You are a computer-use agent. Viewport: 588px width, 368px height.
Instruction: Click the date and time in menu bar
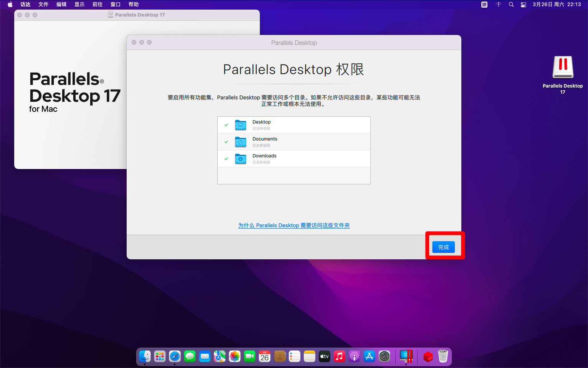(557, 5)
